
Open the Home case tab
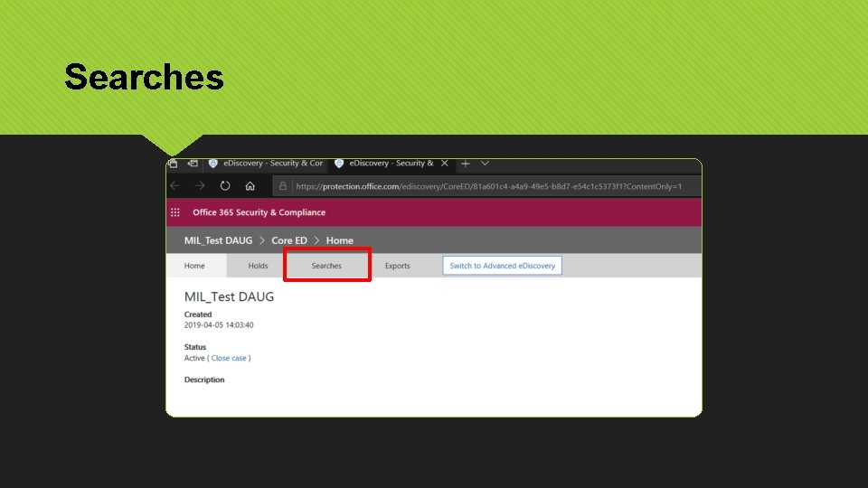(x=194, y=266)
